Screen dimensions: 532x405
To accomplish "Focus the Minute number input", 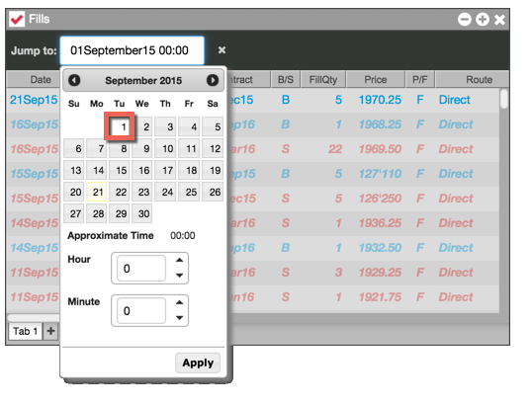I will [141, 311].
